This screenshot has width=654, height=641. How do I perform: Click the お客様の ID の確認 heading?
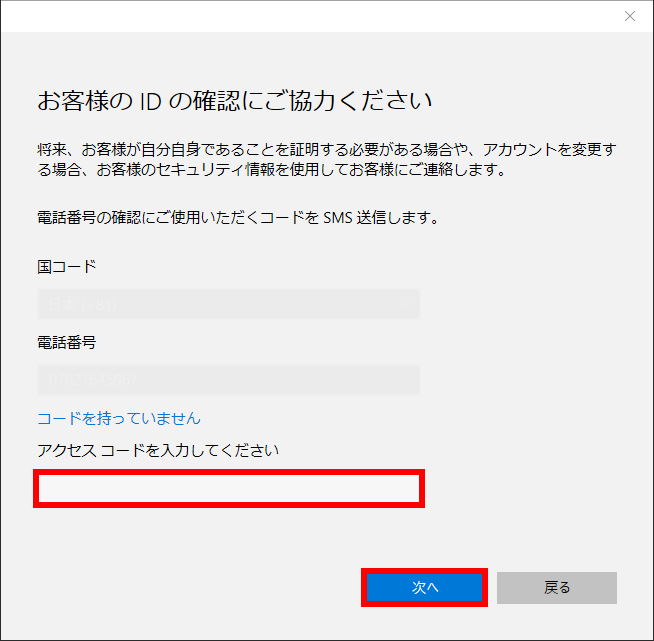234,102
